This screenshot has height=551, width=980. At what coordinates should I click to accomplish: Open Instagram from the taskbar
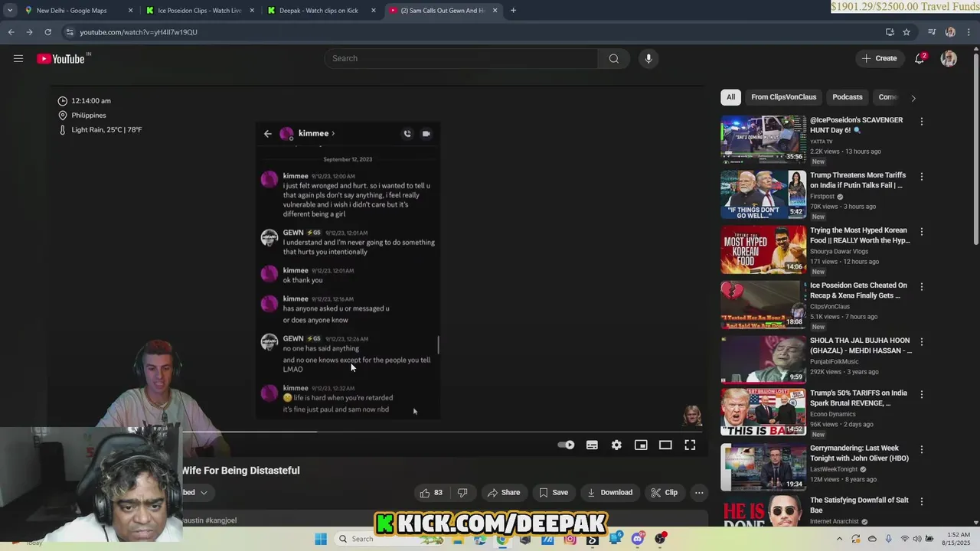570,539
